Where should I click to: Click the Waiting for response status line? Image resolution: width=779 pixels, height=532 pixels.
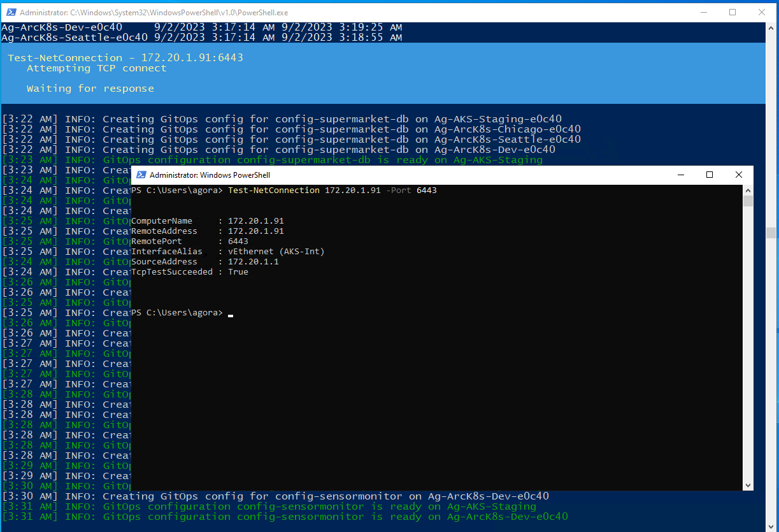[89, 88]
